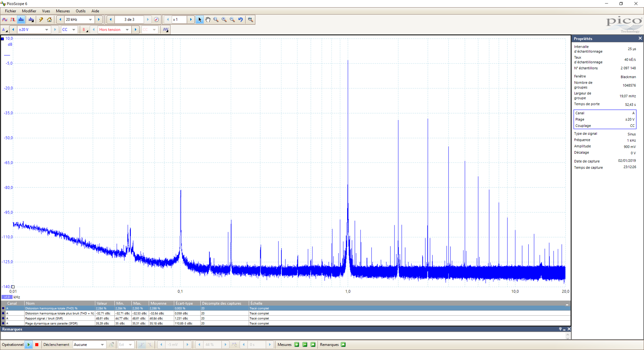644x350 pixels.
Task: Click the Valeur column header
Action: pos(105,303)
